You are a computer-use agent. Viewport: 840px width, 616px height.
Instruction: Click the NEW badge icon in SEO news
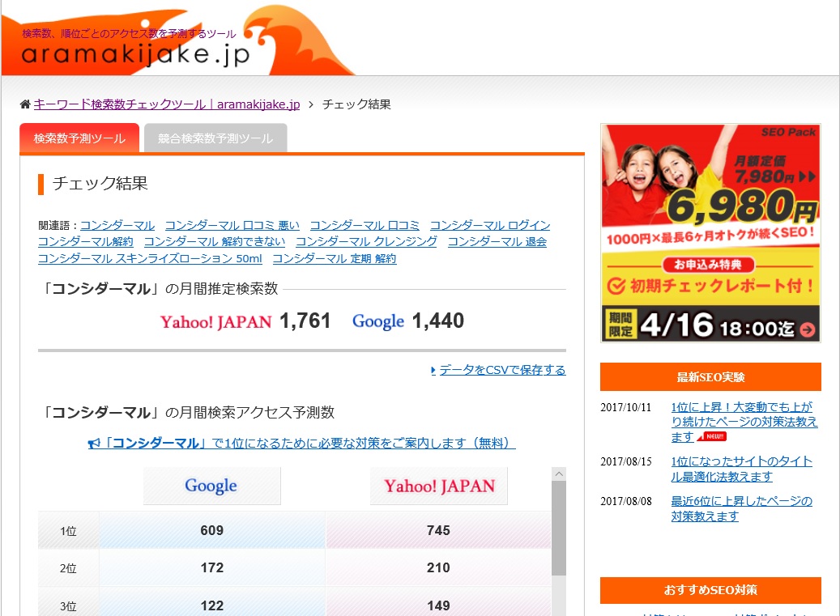click(711, 437)
